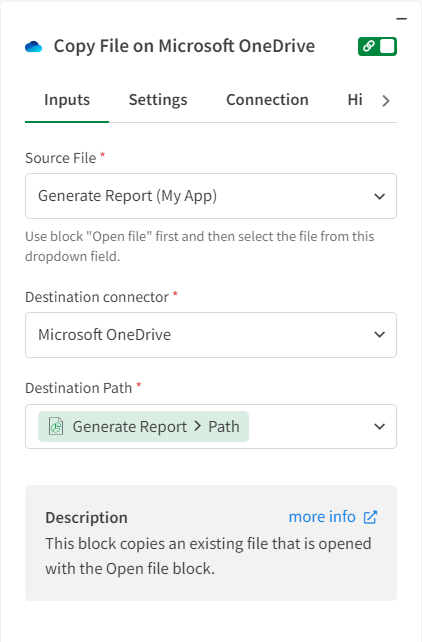This screenshot has width=422, height=642.
Task: Select the partially visible Hi tab
Action: [x=355, y=100]
